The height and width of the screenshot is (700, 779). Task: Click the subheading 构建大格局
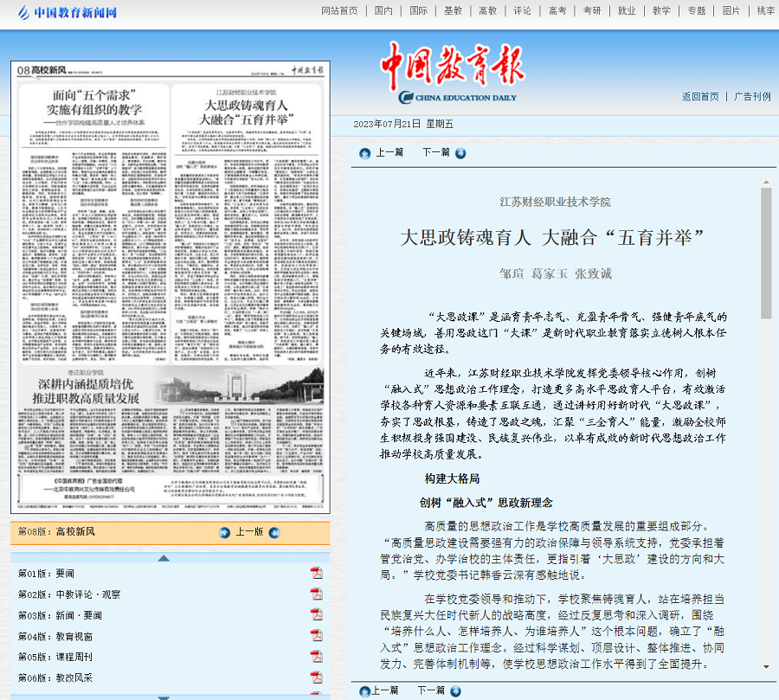452,478
